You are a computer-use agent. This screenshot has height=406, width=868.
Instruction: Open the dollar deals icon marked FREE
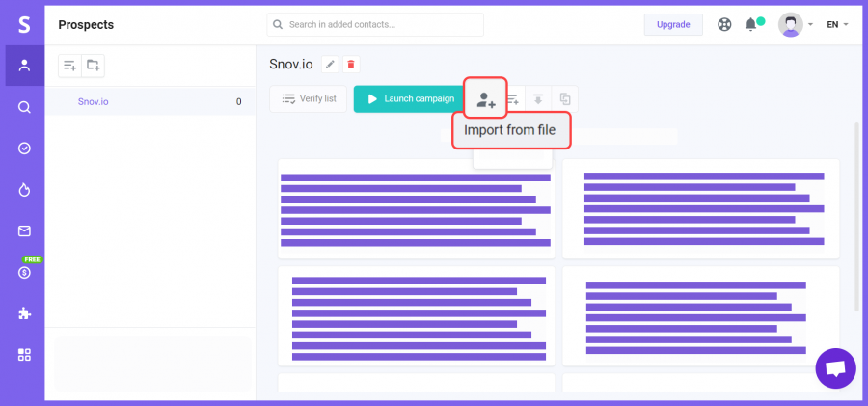pyautogui.click(x=24, y=272)
